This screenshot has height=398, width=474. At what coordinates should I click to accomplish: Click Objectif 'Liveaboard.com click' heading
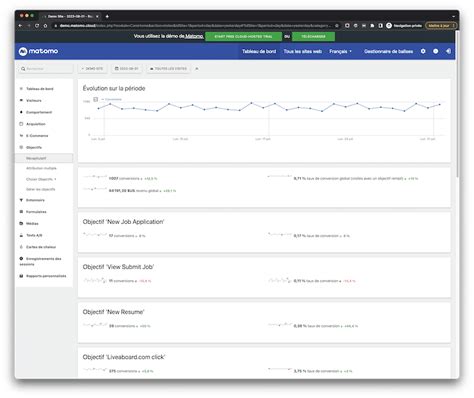[124, 357]
